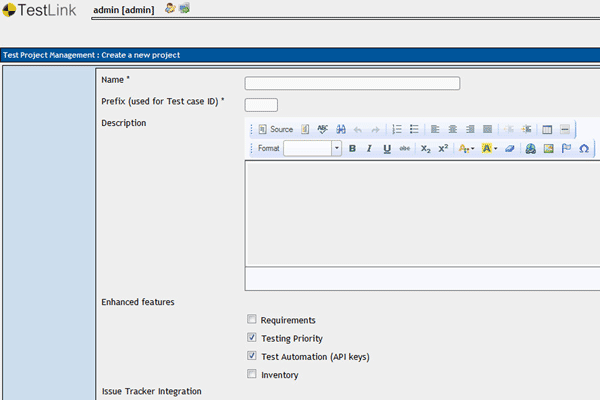Apply superscript formatting
The width and height of the screenshot is (600, 400).
pyautogui.click(x=443, y=149)
